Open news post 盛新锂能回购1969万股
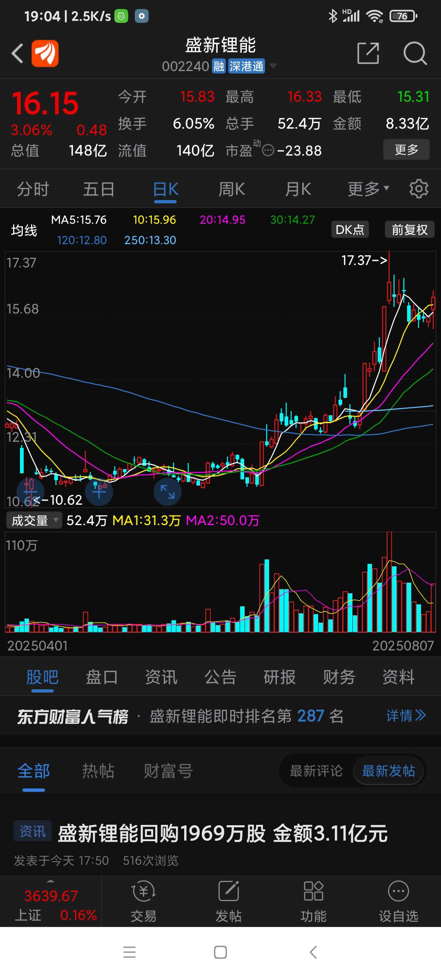441x980 pixels. click(x=223, y=833)
